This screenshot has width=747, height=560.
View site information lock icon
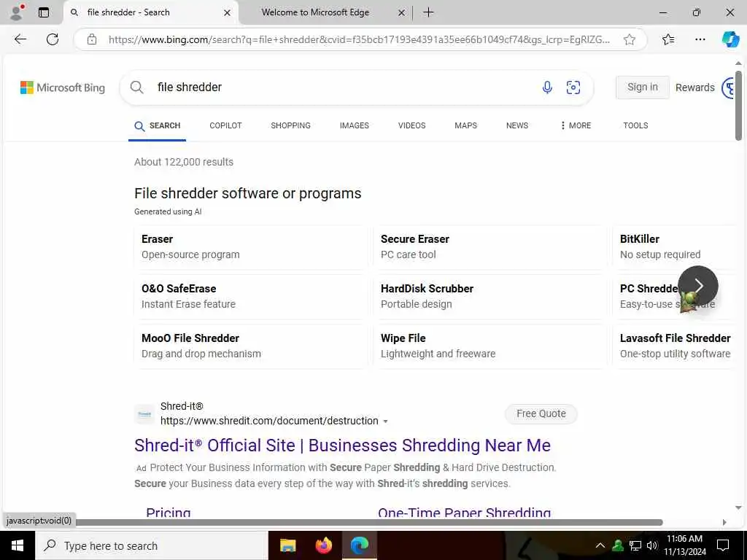[x=92, y=39]
